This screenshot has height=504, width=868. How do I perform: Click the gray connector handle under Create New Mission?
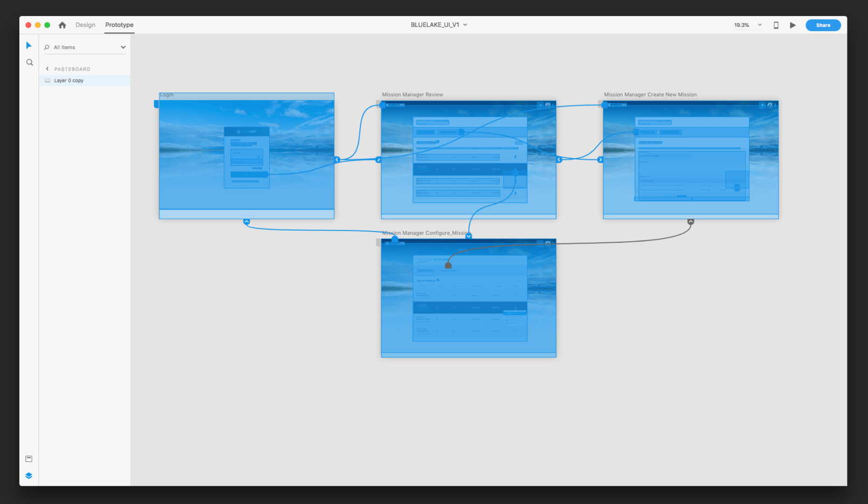[691, 222]
